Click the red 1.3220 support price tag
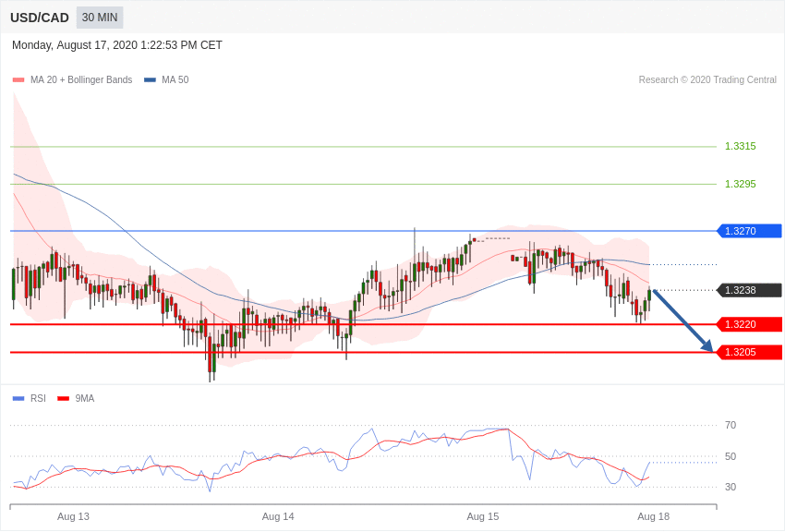The image size is (785, 532). click(x=750, y=324)
